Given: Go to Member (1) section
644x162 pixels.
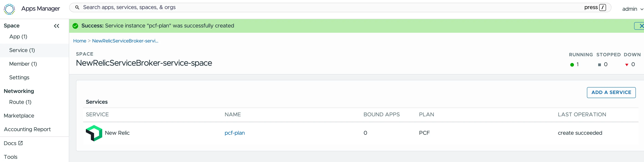Looking at the screenshot, I should pos(23,64).
